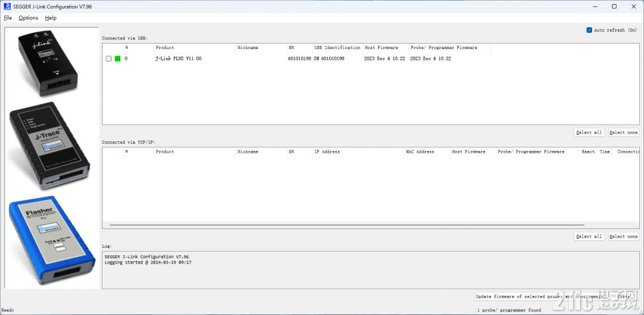644x315 pixels.
Task: Click the Ready status bar text
Action: pyautogui.click(x=7, y=310)
